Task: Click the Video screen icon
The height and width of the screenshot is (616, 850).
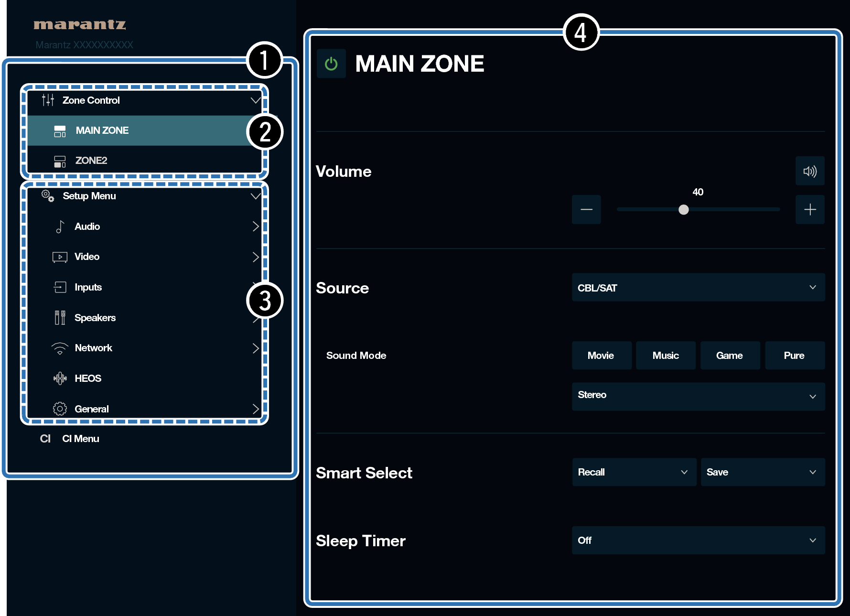Action: click(x=60, y=257)
